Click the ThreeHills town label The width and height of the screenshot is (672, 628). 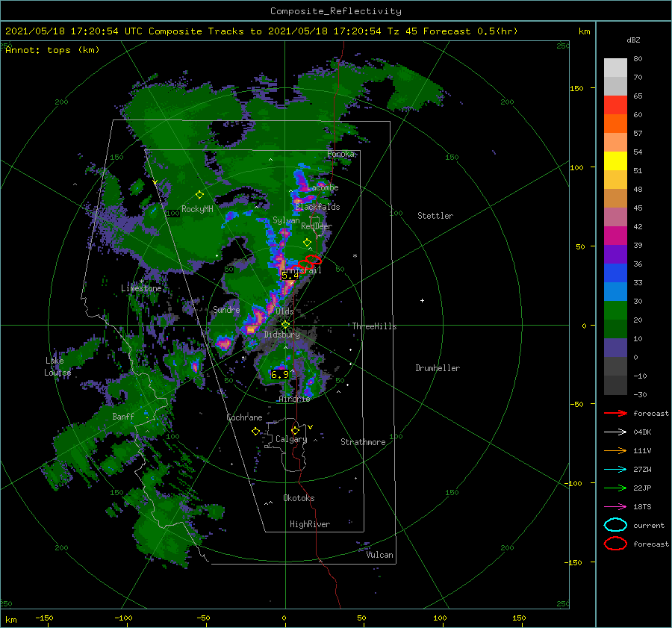pyautogui.click(x=374, y=326)
